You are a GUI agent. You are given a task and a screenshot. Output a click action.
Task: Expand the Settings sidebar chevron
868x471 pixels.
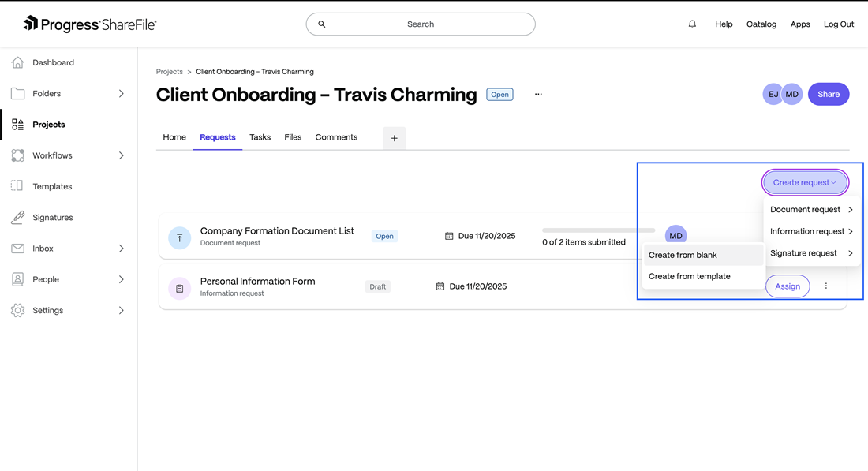pyautogui.click(x=121, y=311)
